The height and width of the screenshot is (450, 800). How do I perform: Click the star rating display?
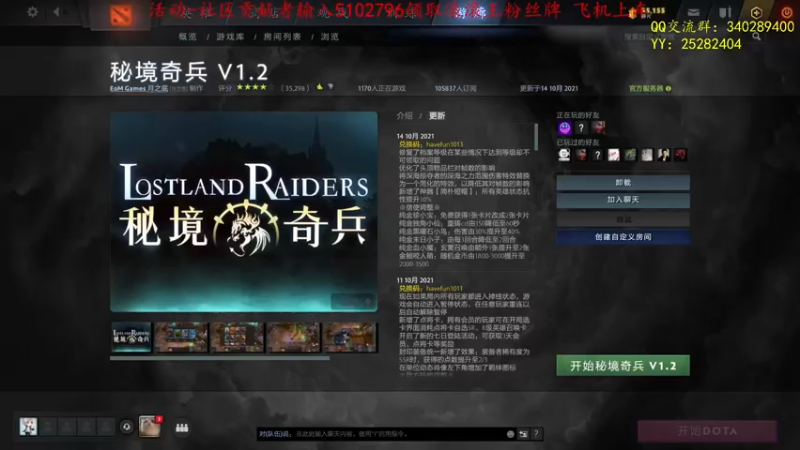coord(255,87)
